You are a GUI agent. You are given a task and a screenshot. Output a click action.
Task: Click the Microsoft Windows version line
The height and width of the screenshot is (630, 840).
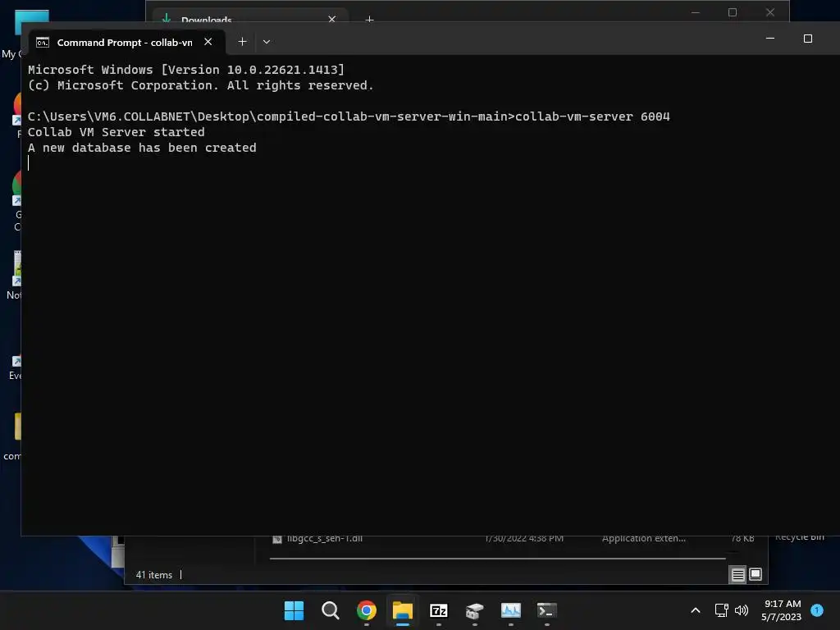tap(186, 70)
